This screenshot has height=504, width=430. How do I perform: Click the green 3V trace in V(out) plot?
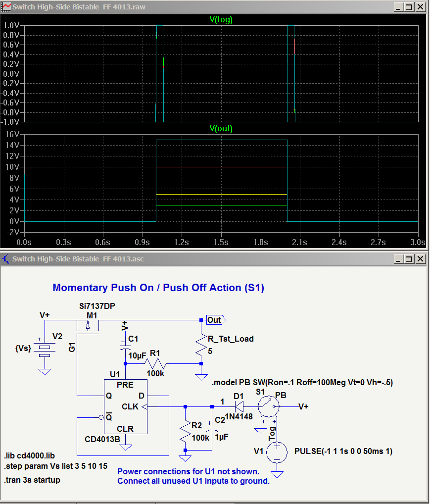[x=221, y=205]
